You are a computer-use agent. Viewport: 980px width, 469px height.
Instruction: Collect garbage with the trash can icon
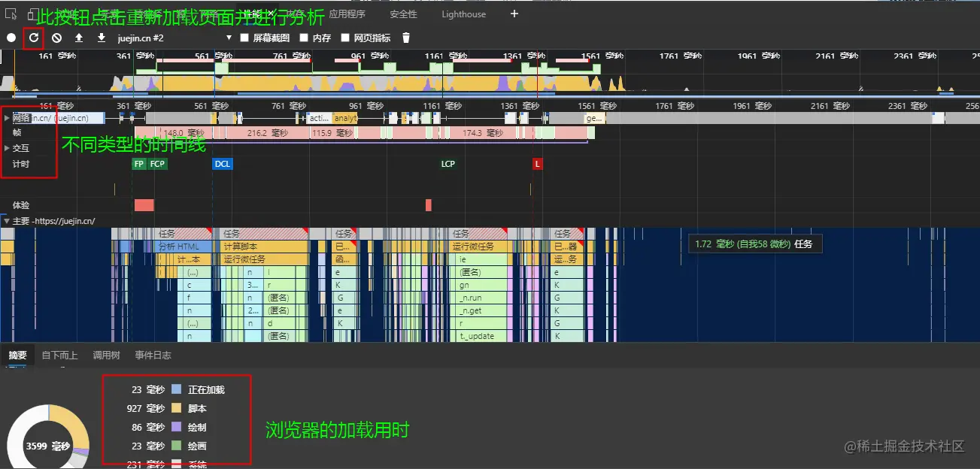pyautogui.click(x=406, y=38)
